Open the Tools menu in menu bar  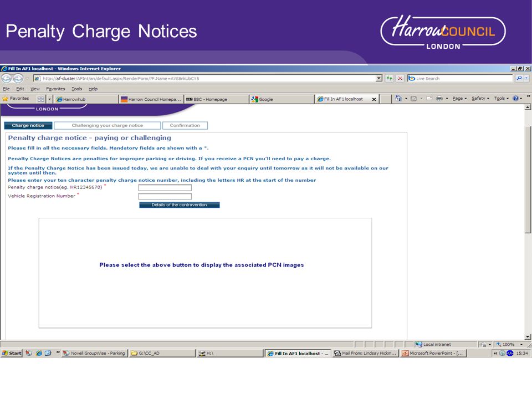pos(76,89)
